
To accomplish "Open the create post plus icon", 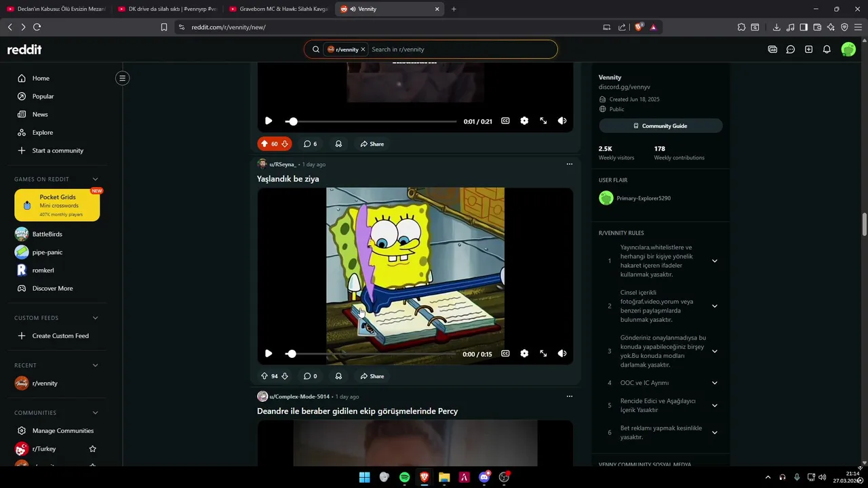I will [808, 49].
